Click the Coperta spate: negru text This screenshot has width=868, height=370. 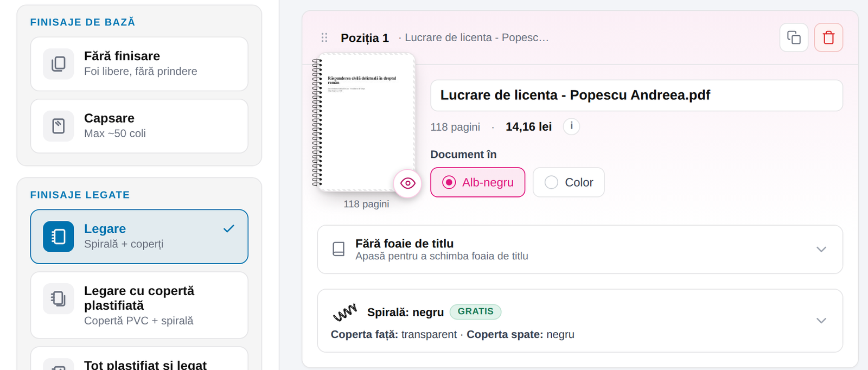[x=520, y=335]
